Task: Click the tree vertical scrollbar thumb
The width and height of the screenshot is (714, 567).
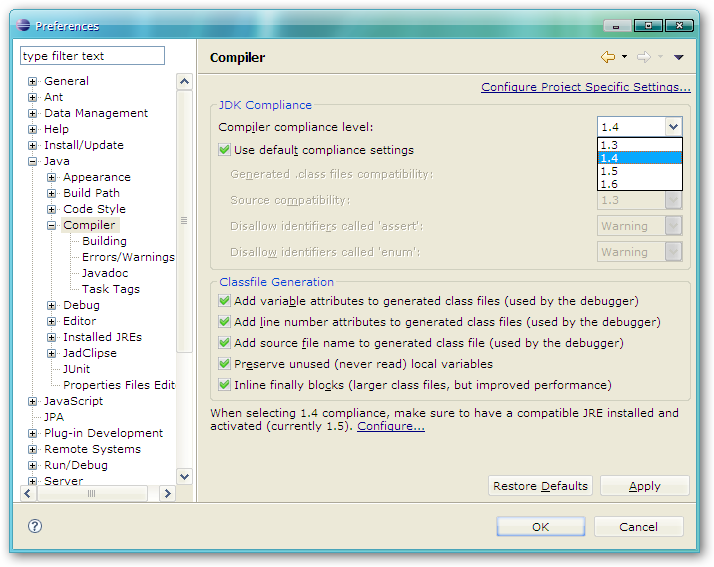Action: [x=184, y=221]
